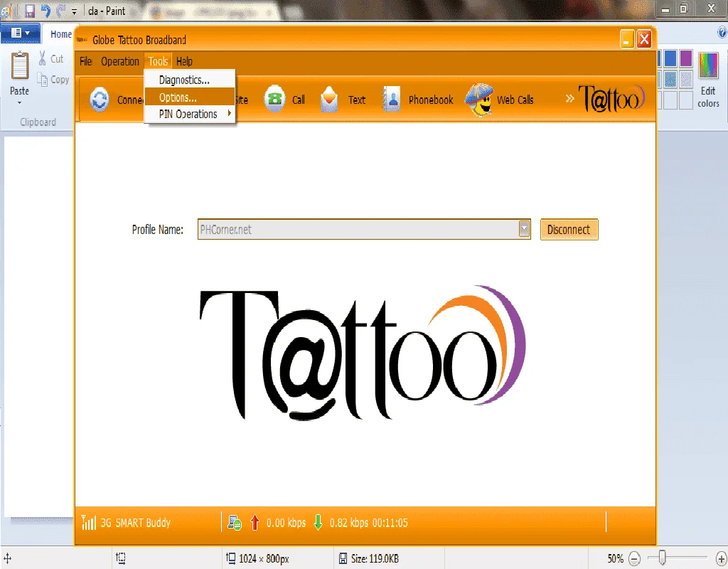Click connection timer 00:11:05

pos(390,523)
